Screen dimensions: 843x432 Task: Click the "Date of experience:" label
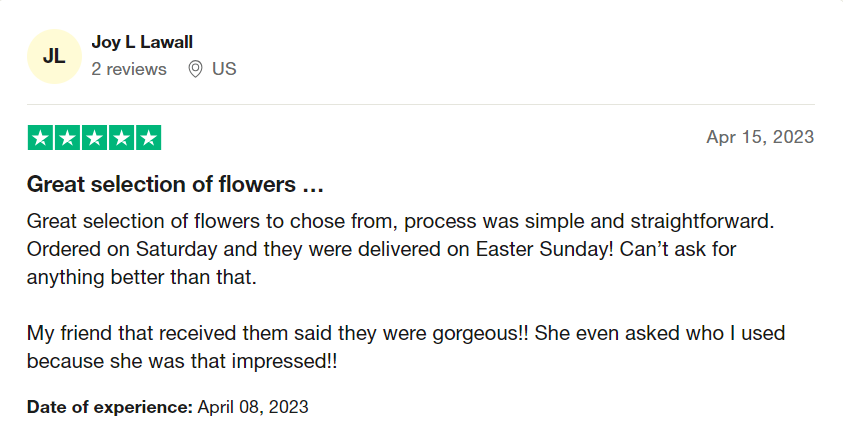(x=109, y=407)
